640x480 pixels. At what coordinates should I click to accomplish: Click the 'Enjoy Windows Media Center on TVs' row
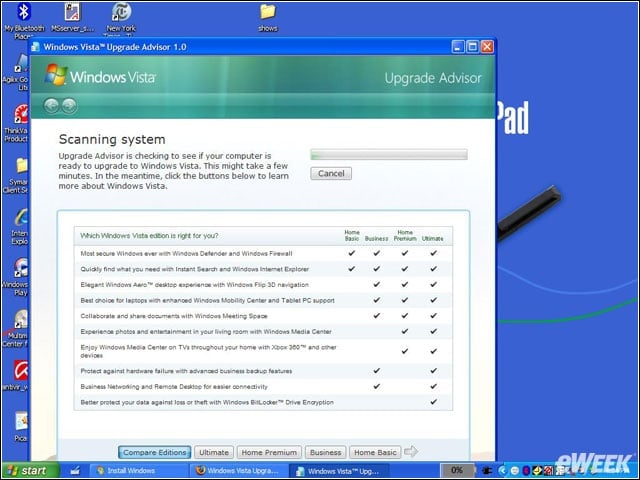[263, 351]
